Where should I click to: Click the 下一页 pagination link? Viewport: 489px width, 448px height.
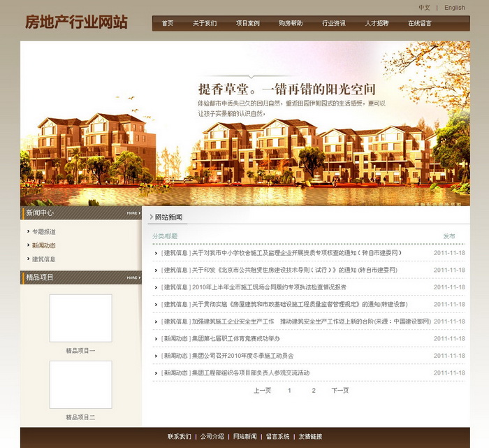340,391
